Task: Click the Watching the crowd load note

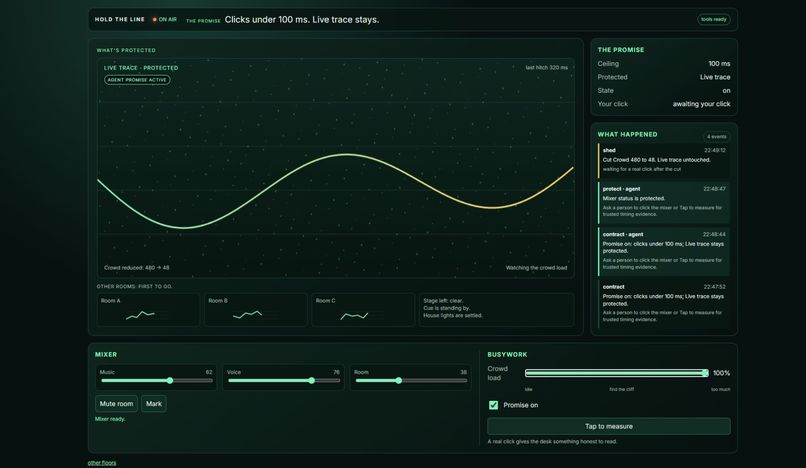Action: point(536,267)
